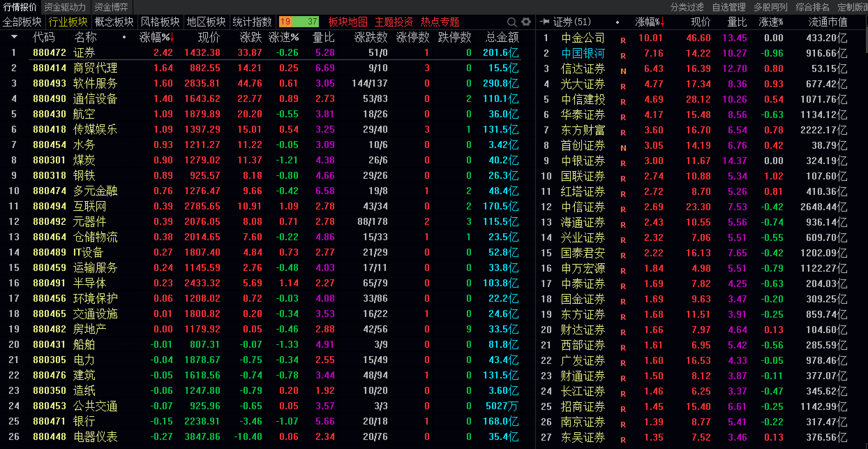Click the dot marker beside 名称 header
This screenshot has height=449, width=868.
click(x=124, y=37)
